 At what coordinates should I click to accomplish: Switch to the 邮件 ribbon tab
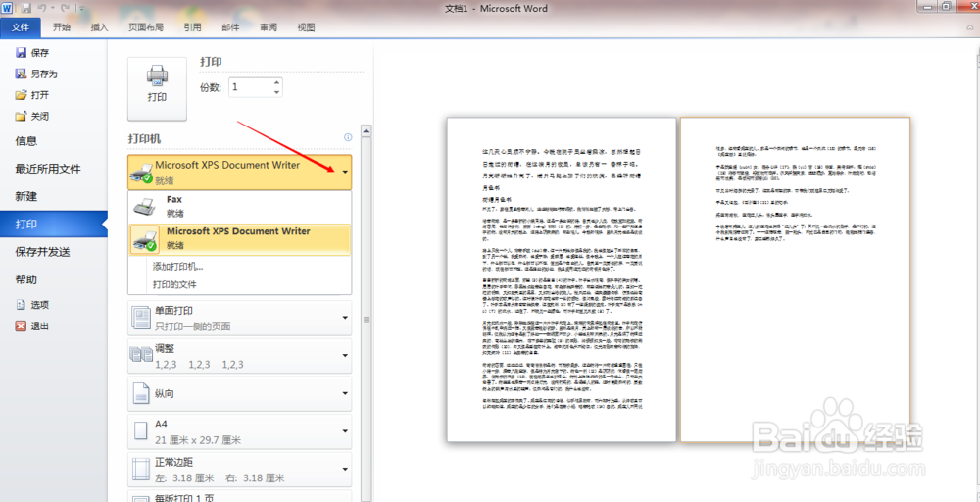[x=230, y=27]
